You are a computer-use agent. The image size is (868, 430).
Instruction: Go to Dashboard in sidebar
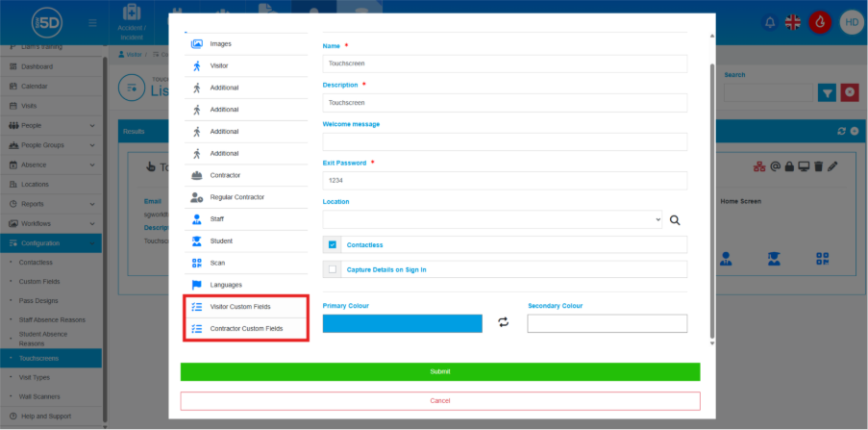pyautogui.click(x=51, y=67)
